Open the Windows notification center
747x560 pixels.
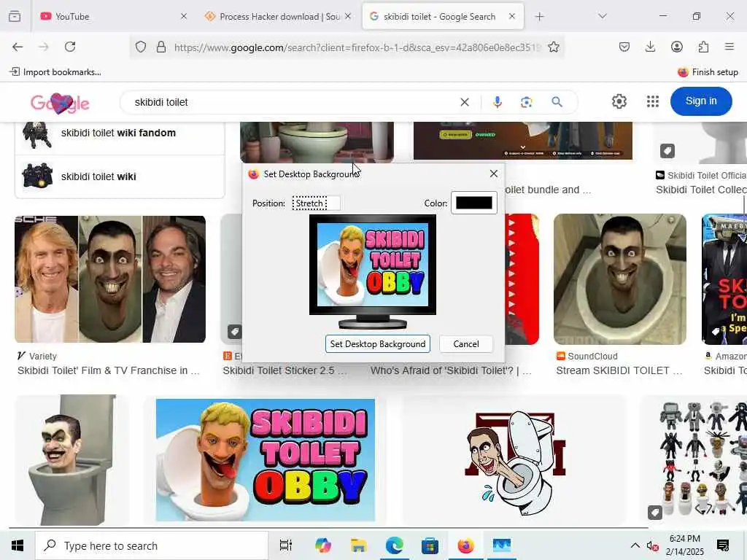(723, 545)
